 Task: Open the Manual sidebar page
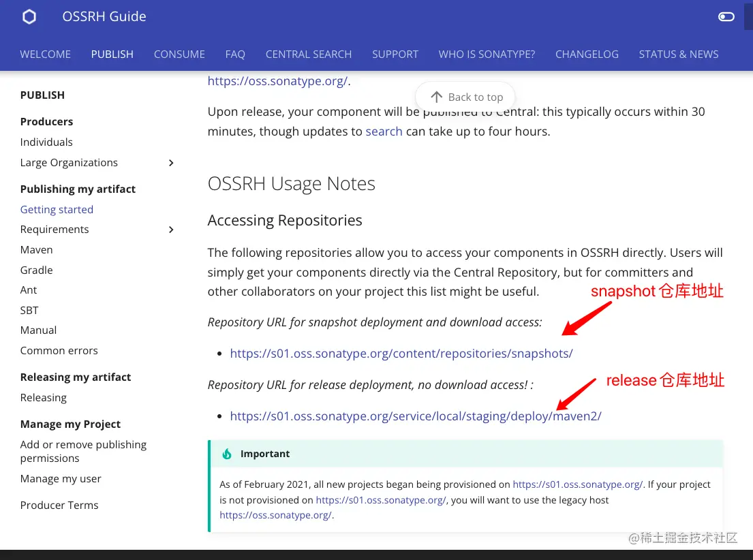click(x=38, y=330)
